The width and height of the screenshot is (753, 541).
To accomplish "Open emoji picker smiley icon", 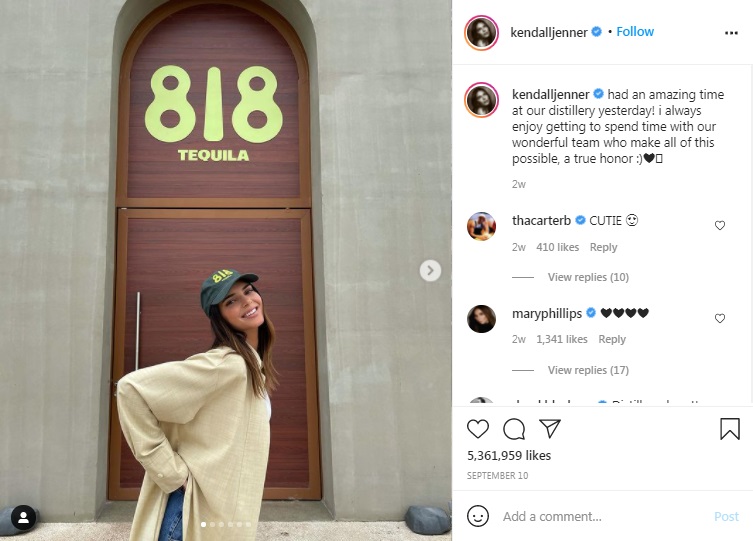I will 478,517.
